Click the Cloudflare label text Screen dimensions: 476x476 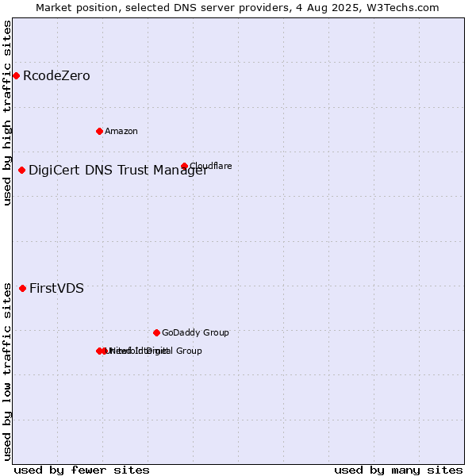(211, 166)
